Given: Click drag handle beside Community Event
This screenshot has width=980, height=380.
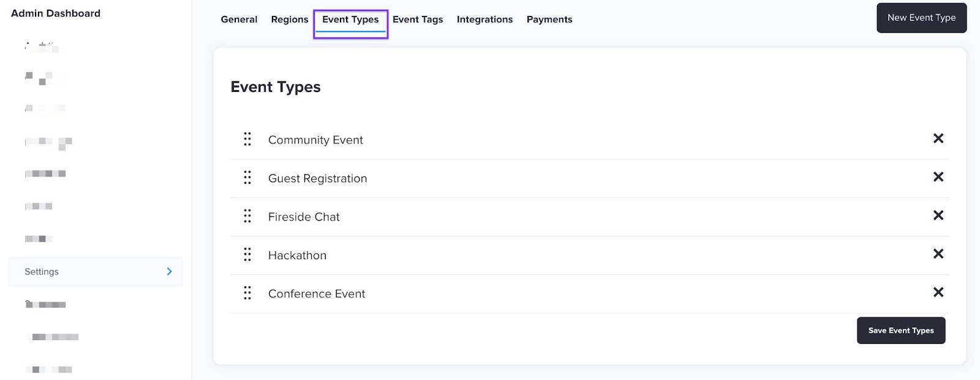Looking at the screenshot, I should click(x=247, y=139).
